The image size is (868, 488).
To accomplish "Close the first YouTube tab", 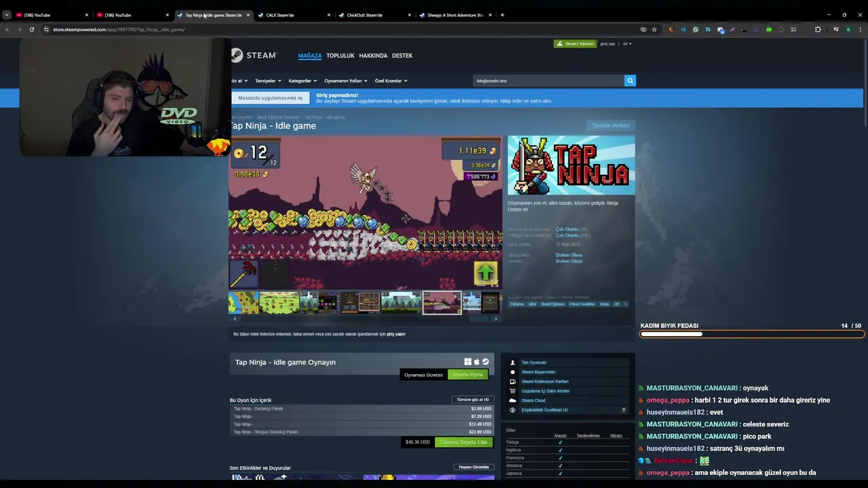I will 86,15.
